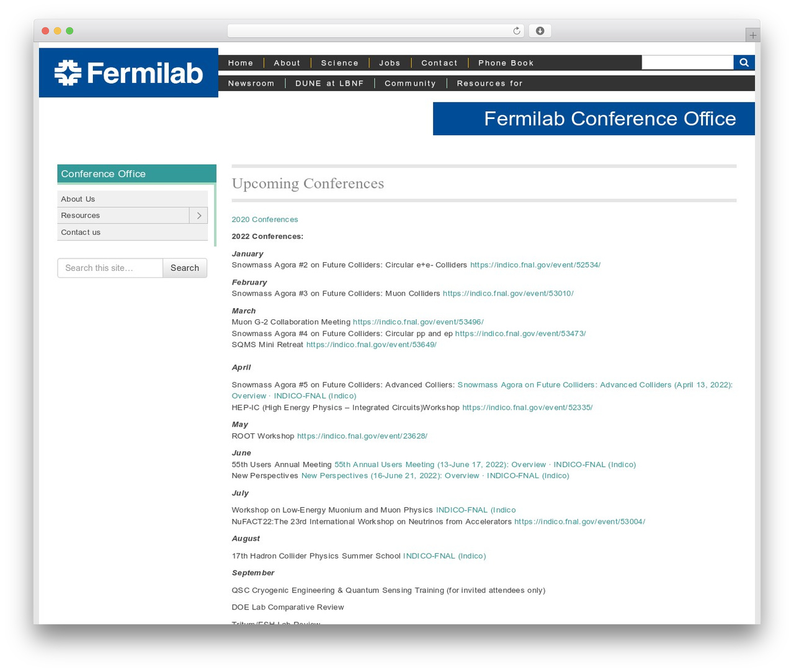Image resolution: width=794 pixels, height=672 pixels.
Task: Select the DOE Lab Comparative Review text
Action: click(x=288, y=607)
